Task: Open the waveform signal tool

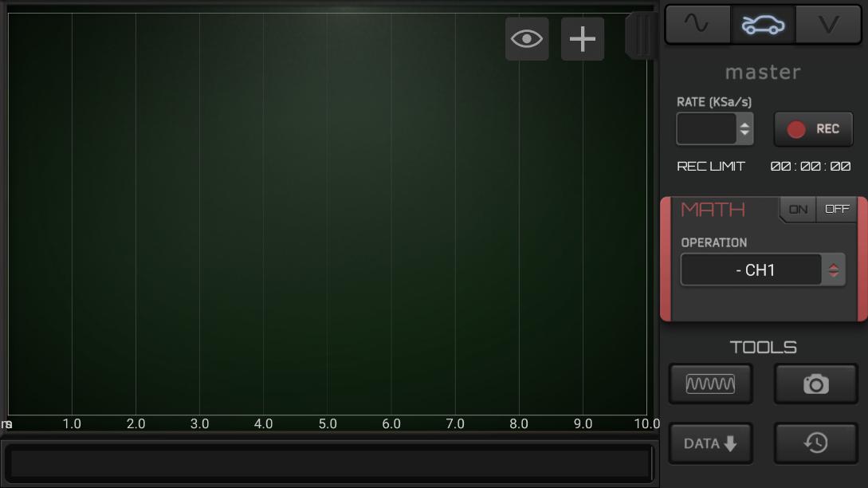Action: tap(710, 384)
